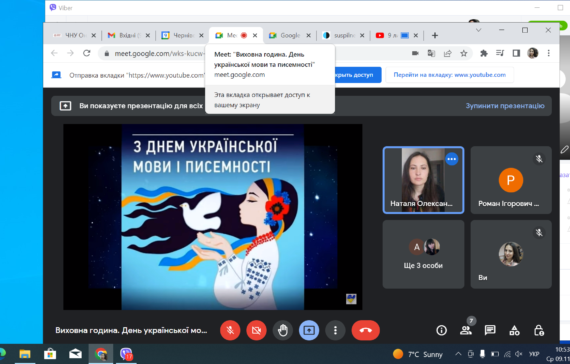The image size is (570, 364).
Task: Click the Chrome taskbar icon
Action: click(x=101, y=354)
